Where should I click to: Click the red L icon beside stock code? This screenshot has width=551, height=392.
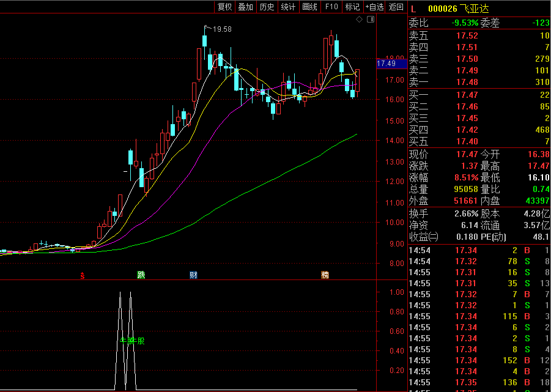pos(413,9)
